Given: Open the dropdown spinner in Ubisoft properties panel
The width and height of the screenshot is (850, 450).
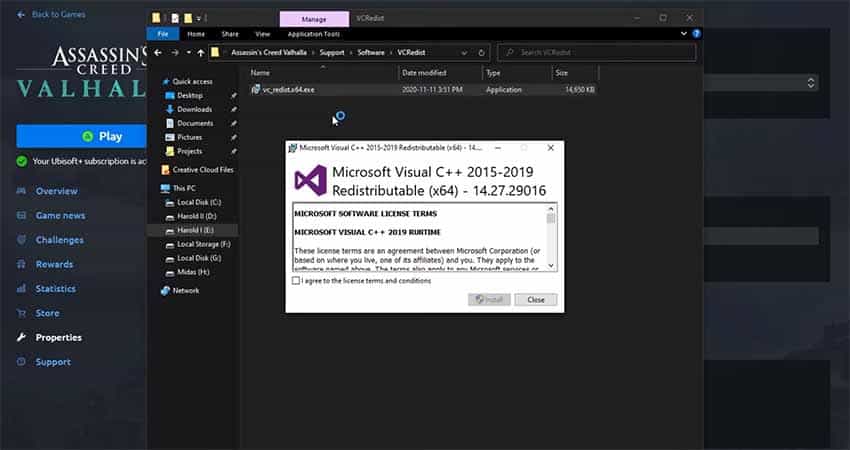Looking at the screenshot, I should click(811, 83).
